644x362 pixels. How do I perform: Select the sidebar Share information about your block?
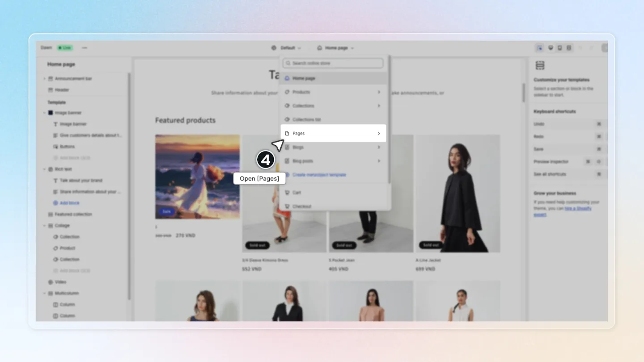(90, 192)
